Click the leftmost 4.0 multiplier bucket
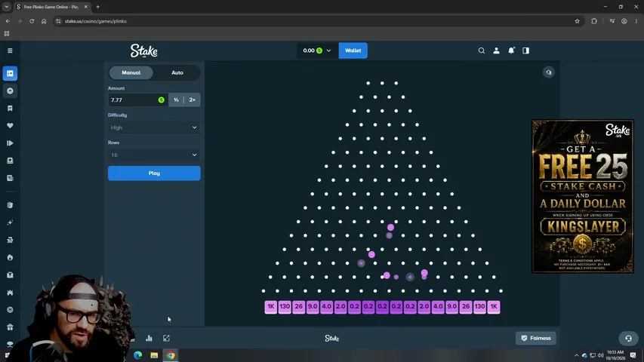The width and height of the screenshot is (644, 362). pyautogui.click(x=326, y=307)
